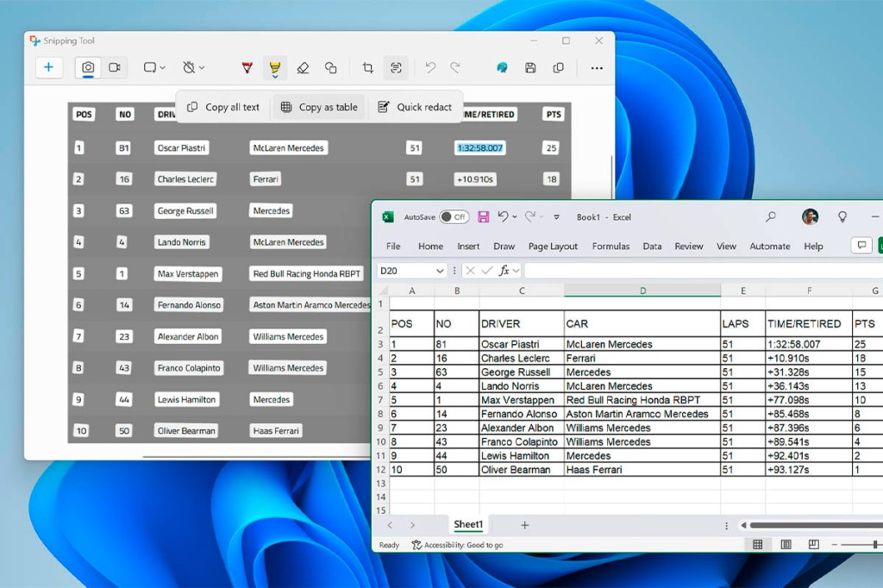Click Copy all text
Image resolution: width=883 pixels, height=588 pixels.
click(x=223, y=107)
